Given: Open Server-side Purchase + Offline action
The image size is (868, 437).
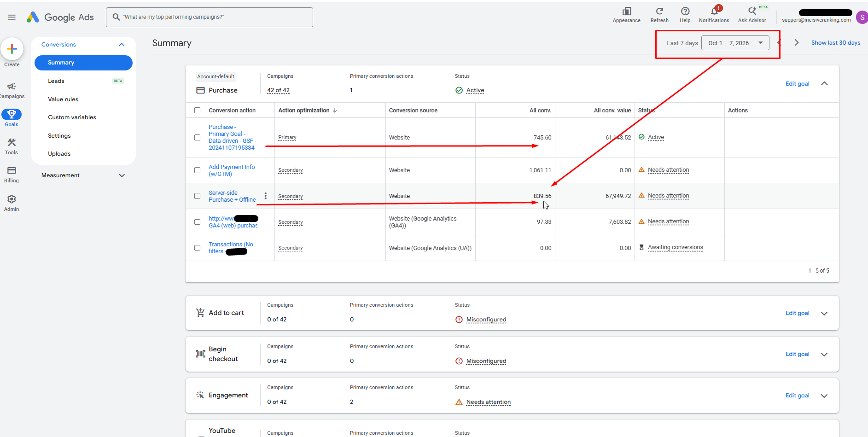Looking at the screenshot, I should pos(232,196).
